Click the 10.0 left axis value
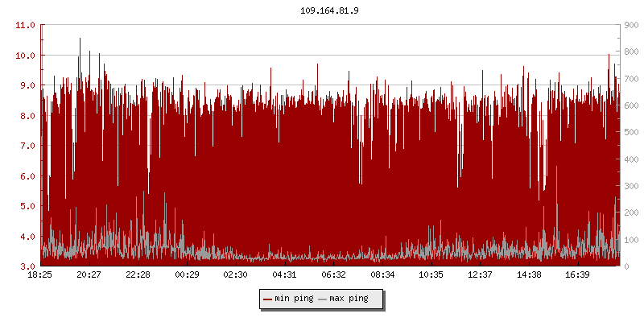Viewport: 644px width, 322px height. [26, 56]
